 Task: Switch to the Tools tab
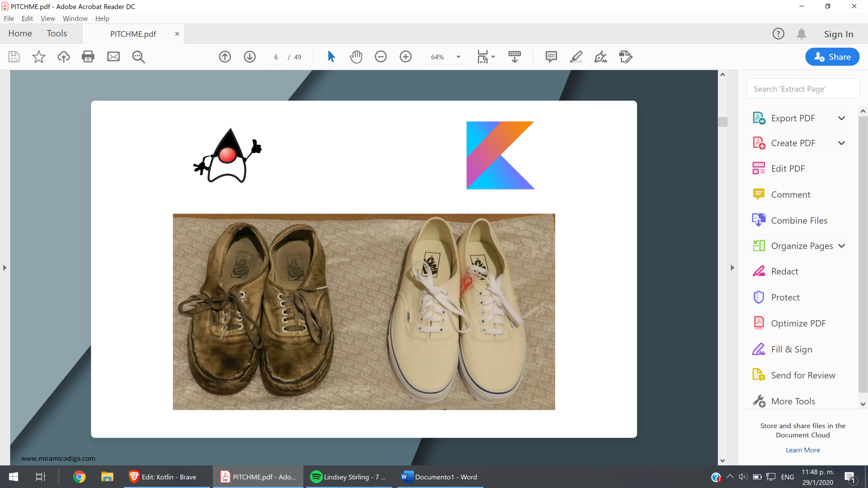pos(57,33)
